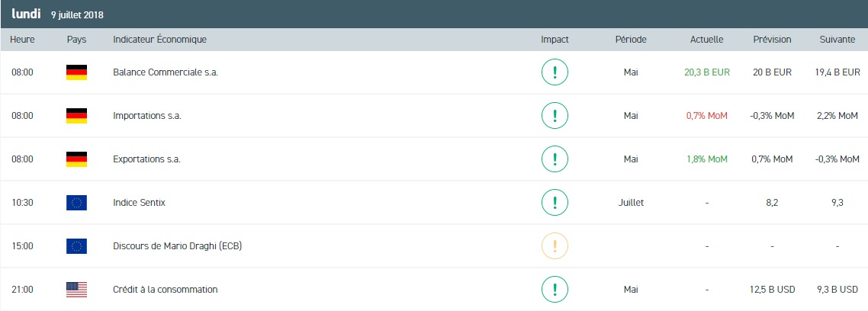Viewport: 868px width, 311px height.
Task: Click the red 0,7% MoM actual value
Action: click(x=706, y=116)
